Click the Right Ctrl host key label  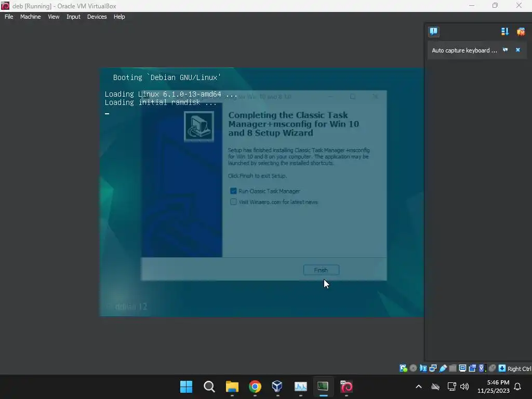point(519,369)
